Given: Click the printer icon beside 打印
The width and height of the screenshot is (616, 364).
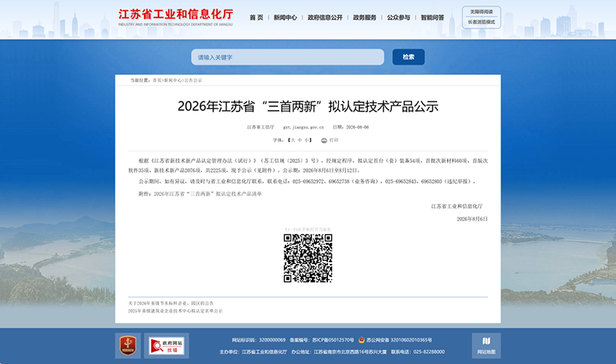Looking at the screenshot, I should tap(324, 141).
